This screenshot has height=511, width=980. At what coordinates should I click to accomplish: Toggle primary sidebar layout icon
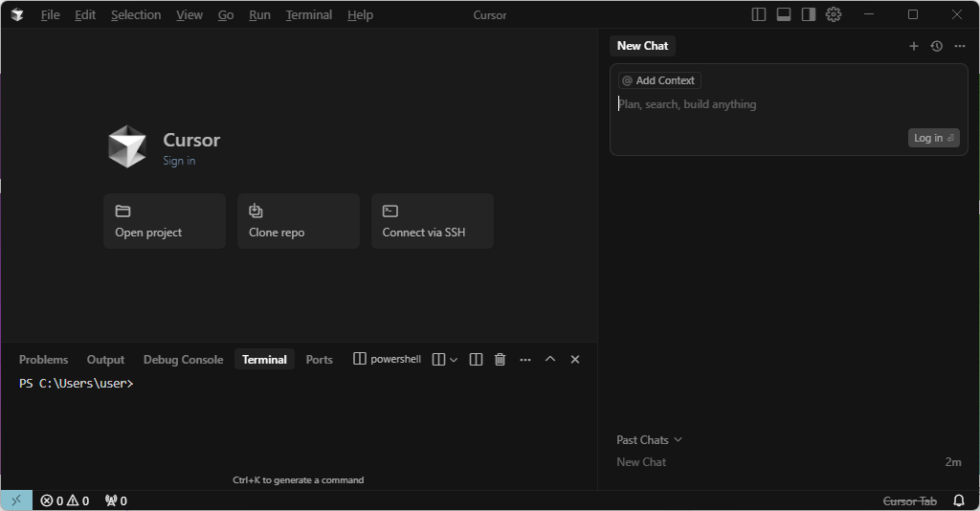click(758, 14)
